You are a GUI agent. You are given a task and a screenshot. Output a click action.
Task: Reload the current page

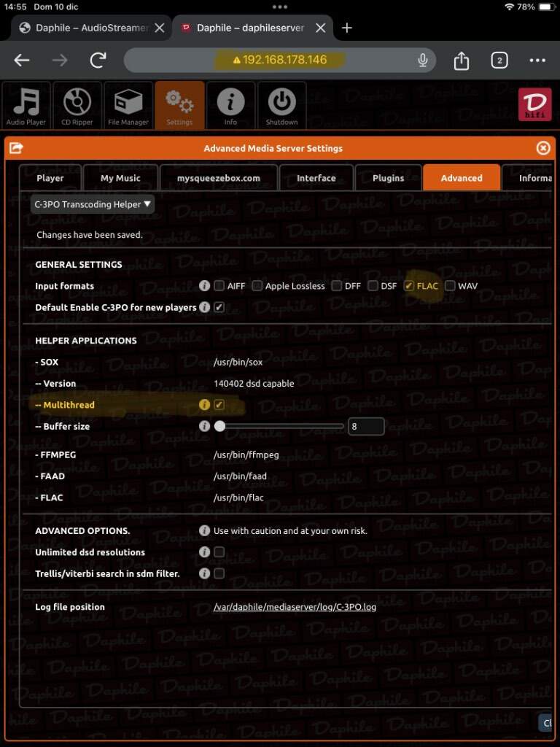98,60
